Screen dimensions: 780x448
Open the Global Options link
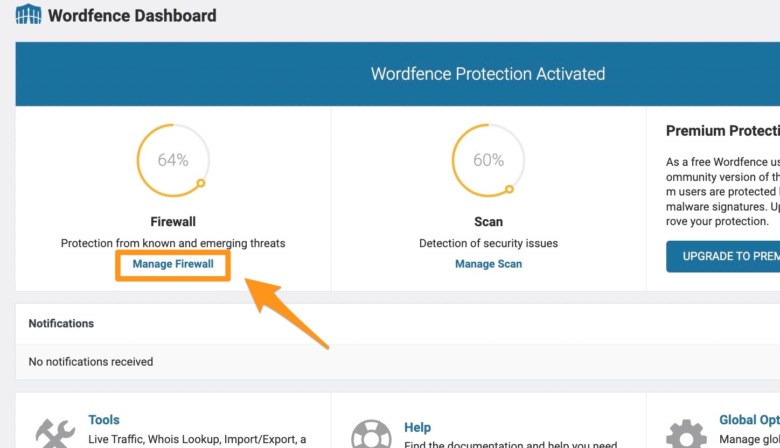(749, 420)
